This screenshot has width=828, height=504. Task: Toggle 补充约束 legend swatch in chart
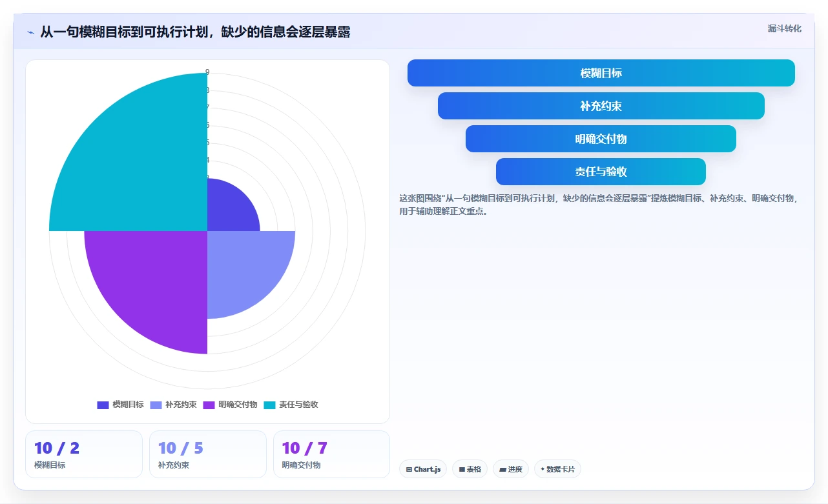(x=156, y=405)
